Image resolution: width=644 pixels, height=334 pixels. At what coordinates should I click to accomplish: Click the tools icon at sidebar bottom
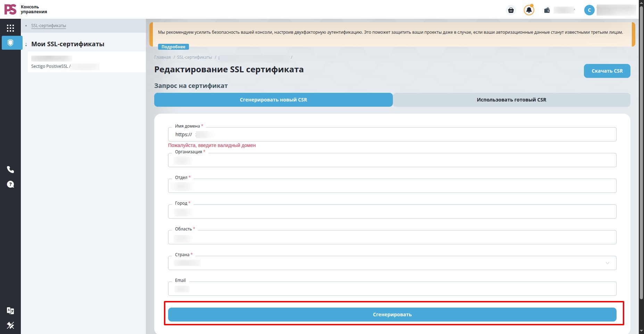(10, 325)
